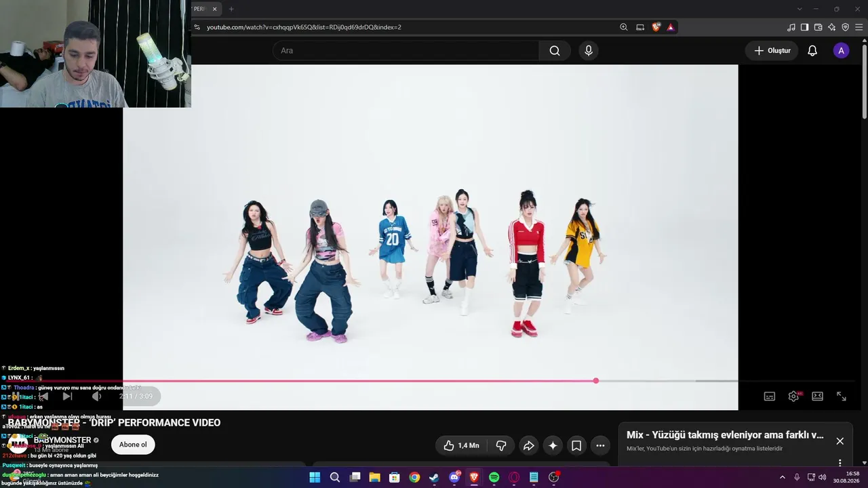Show hidden system tray icons

tap(782, 477)
